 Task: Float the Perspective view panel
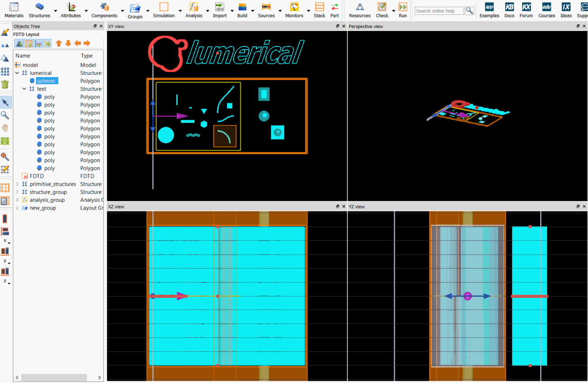point(578,26)
